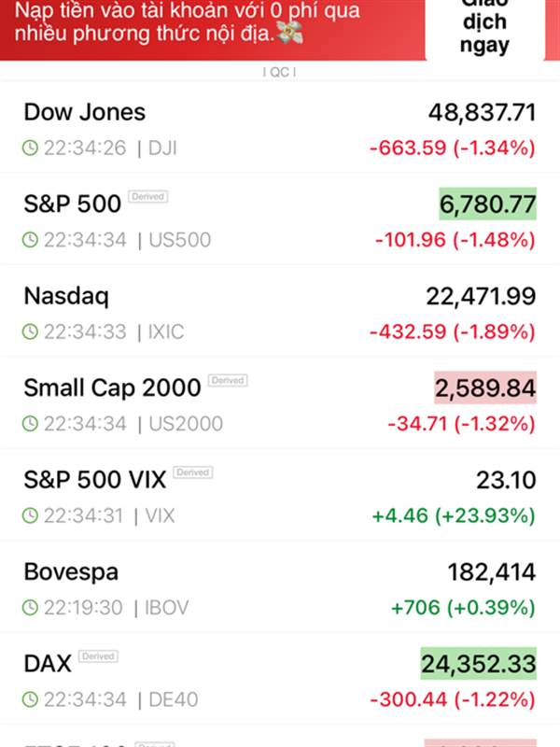Click the highlighted S&P 500 price 6,780.77
This screenshot has width=560, height=747.
[487, 204]
